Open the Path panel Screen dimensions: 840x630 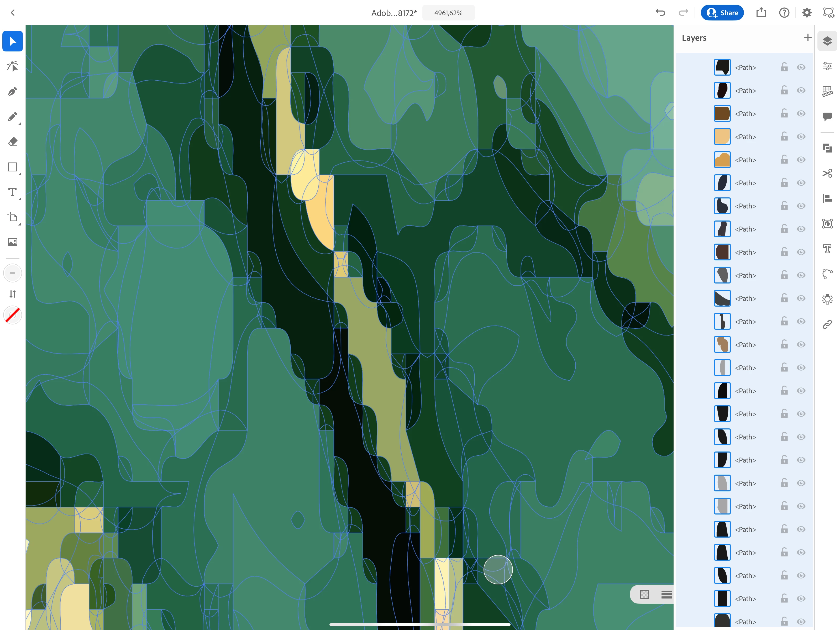827,274
